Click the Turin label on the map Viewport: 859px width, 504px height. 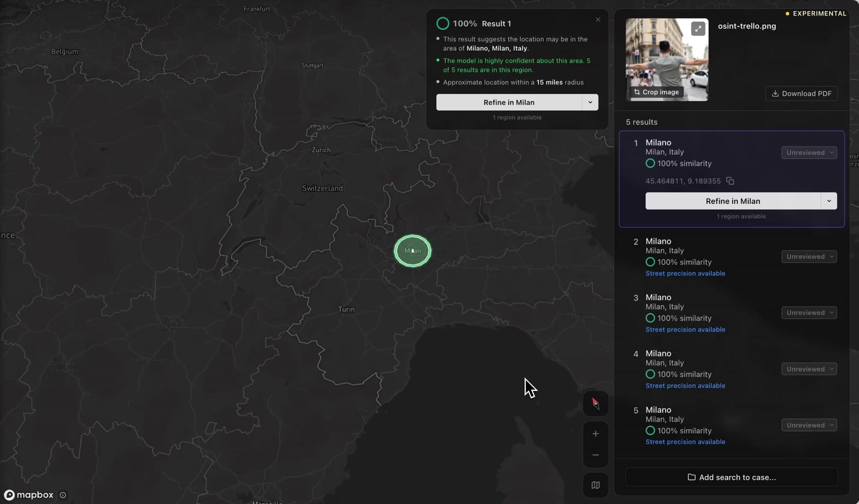(x=346, y=309)
